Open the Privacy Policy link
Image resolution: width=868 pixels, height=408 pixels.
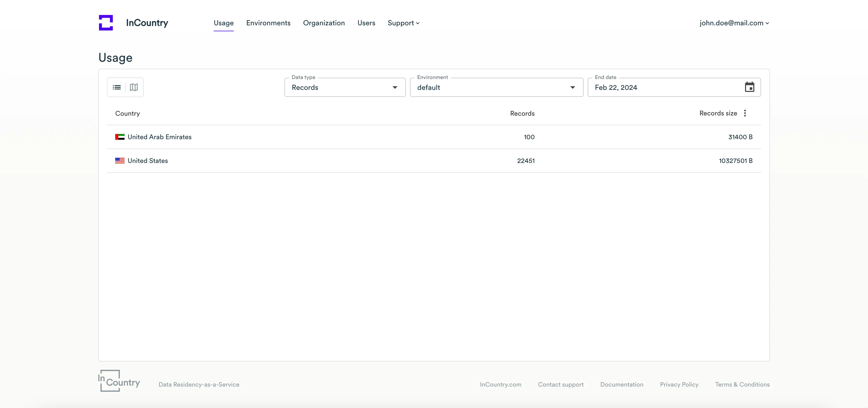679,385
